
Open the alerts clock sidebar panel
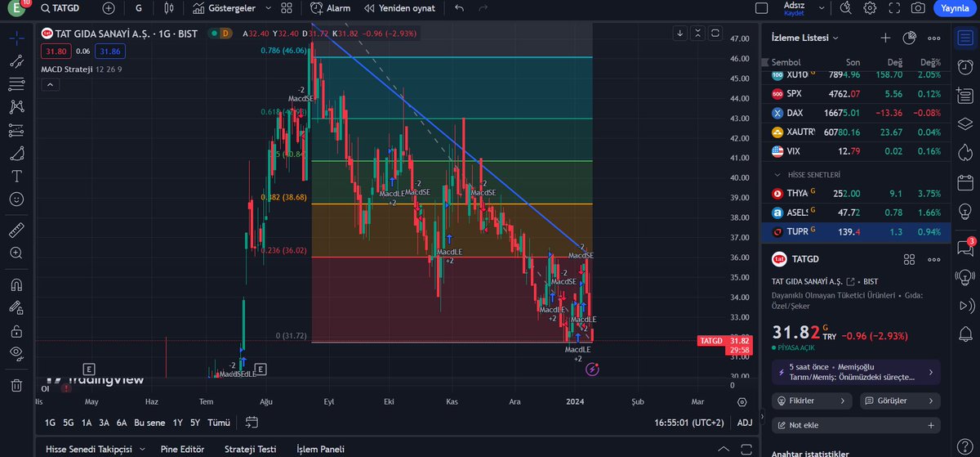coord(964,68)
